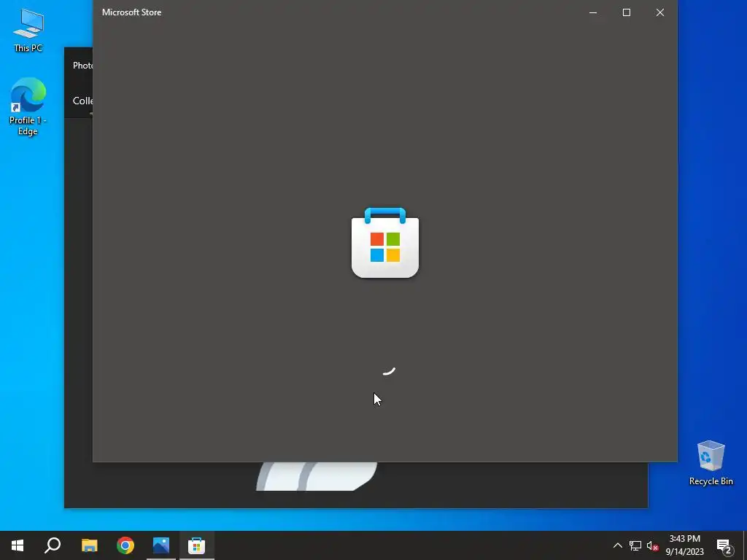Switch to Photos app in taskbar
The image size is (747, 560).
161,545
